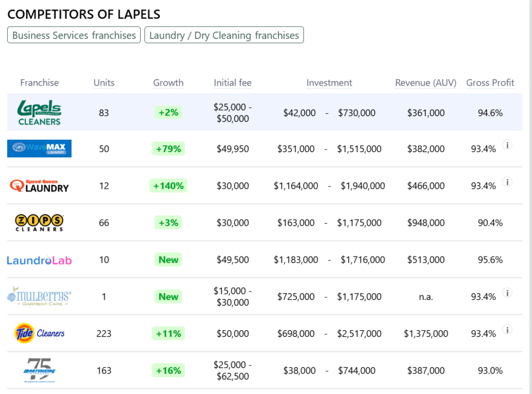Image resolution: width=532 pixels, height=394 pixels.
Task: Click the Initial fee column header
Action: 233,83
